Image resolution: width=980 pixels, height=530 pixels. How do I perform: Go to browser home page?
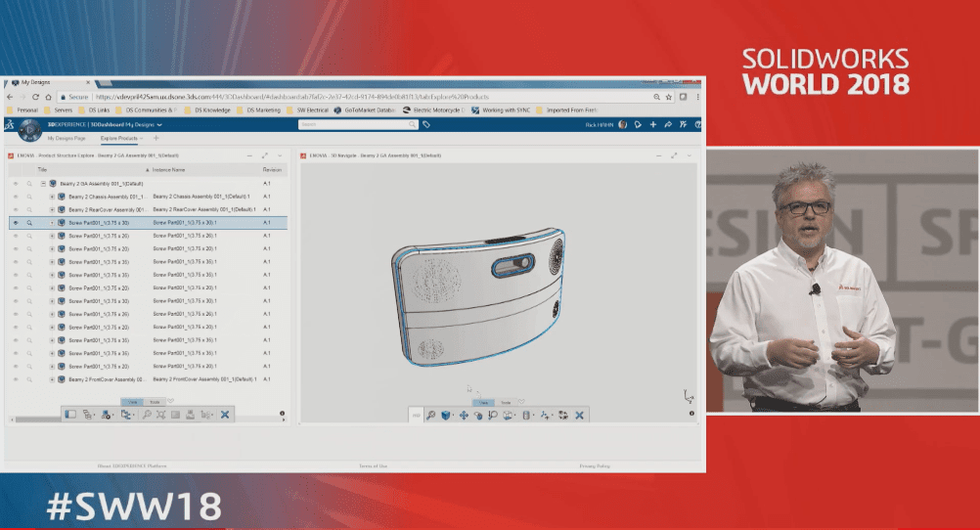pos(48,97)
